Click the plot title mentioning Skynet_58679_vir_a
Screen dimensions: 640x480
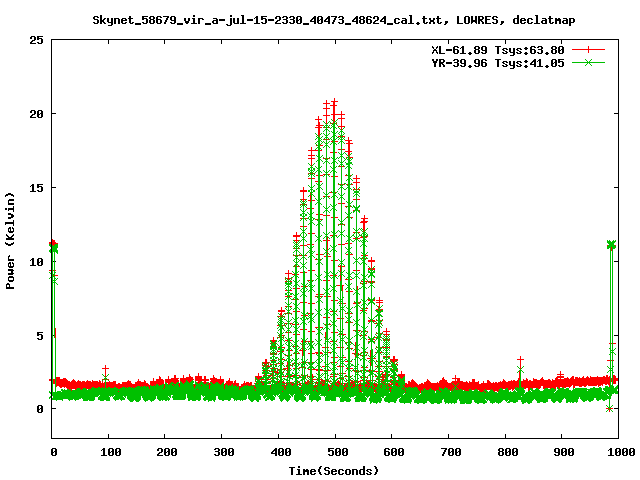tap(334, 20)
